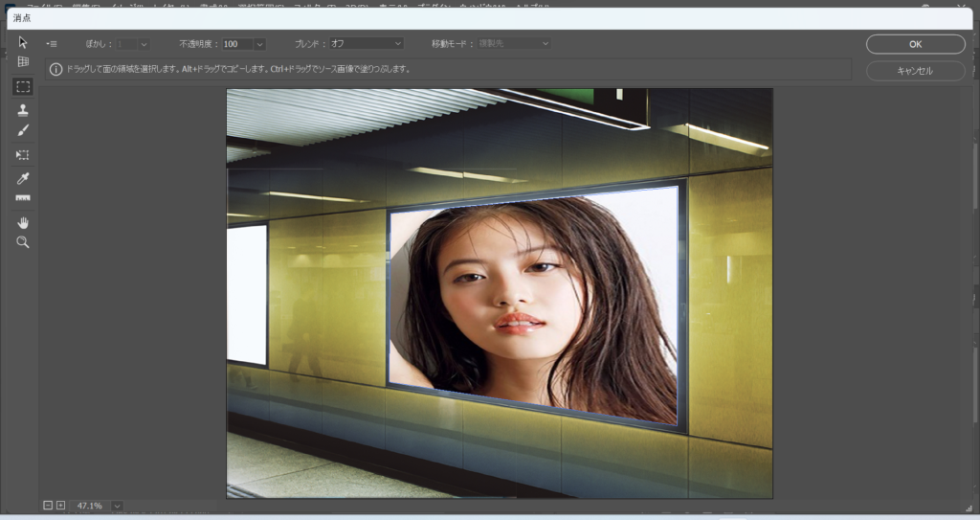Click the 消点 dialog title text
Image resolution: width=980 pixels, height=520 pixels.
coord(22,18)
